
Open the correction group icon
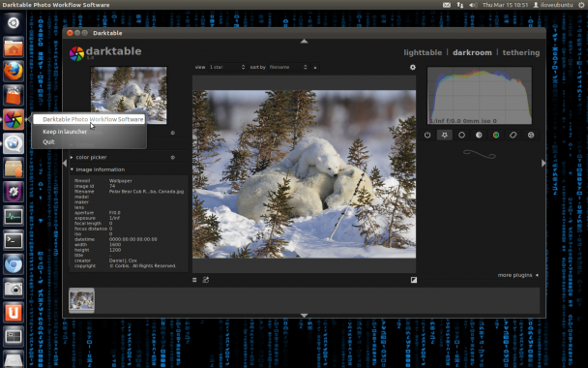click(x=513, y=136)
